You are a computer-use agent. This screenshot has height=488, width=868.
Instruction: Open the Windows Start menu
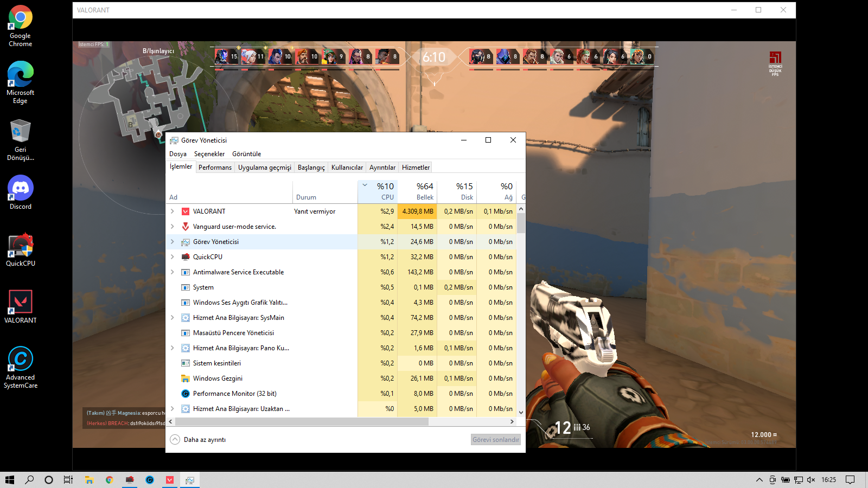tap(10, 480)
